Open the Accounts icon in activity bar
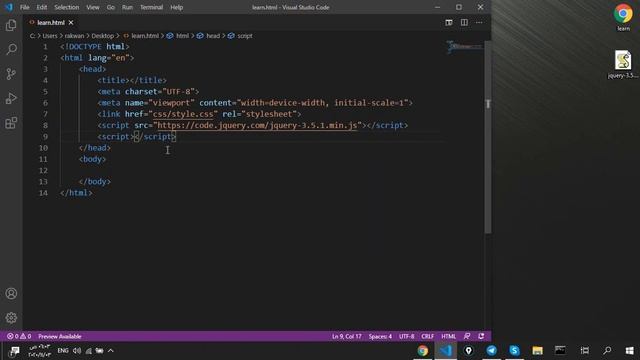The image size is (640, 360). pyautogui.click(x=11, y=293)
